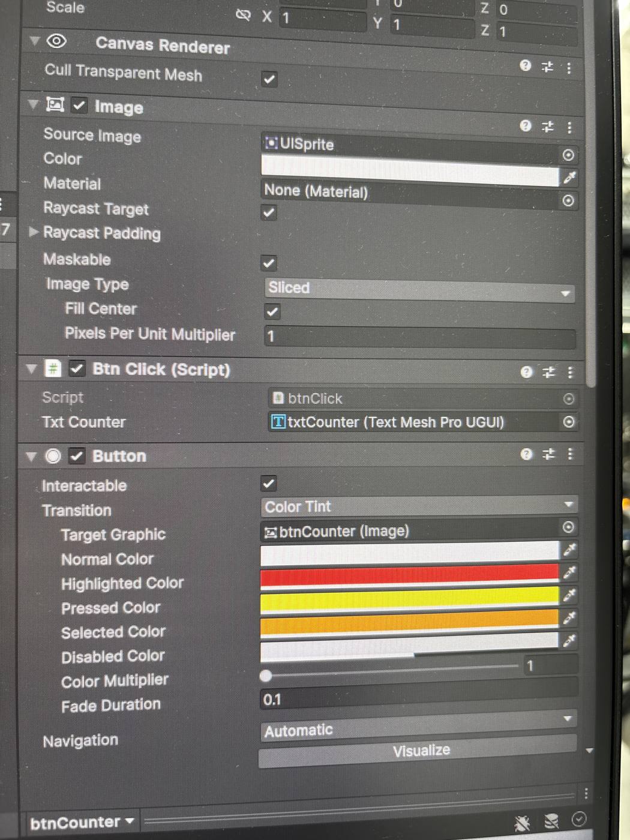Open the object picker for Material

tap(568, 200)
